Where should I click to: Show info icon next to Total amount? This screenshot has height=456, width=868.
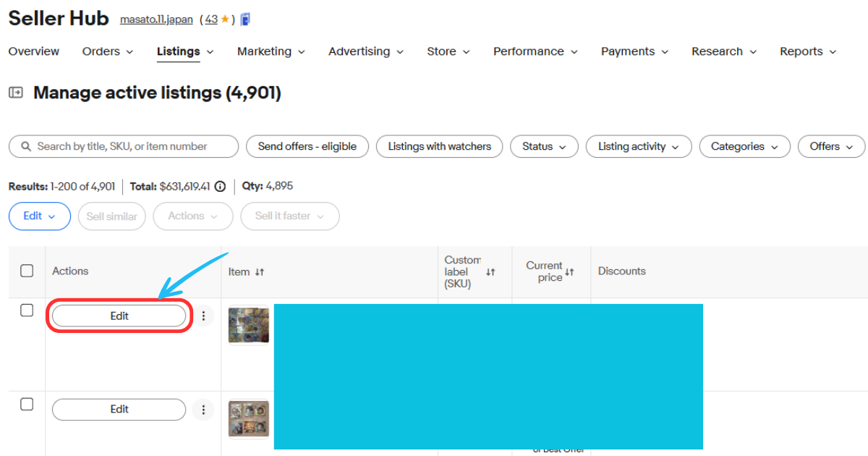pyautogui.click(x=221, y=186)
